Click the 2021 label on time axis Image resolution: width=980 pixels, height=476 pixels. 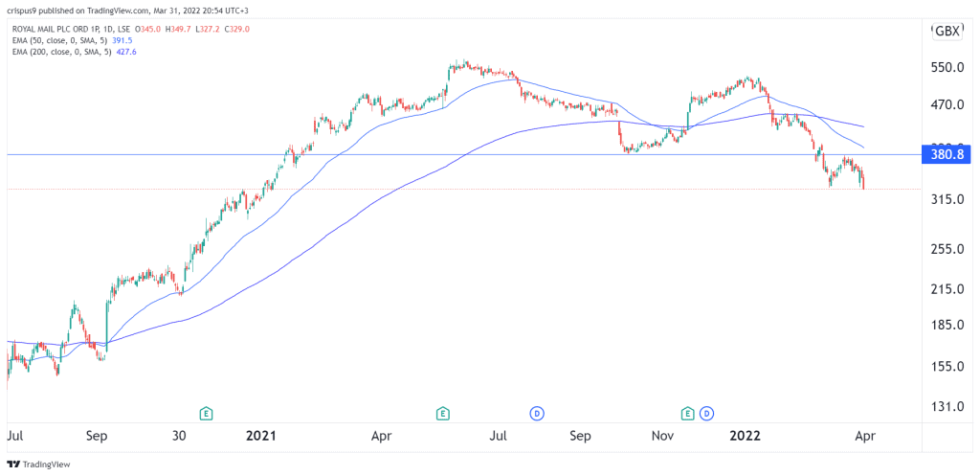[260, 436]
